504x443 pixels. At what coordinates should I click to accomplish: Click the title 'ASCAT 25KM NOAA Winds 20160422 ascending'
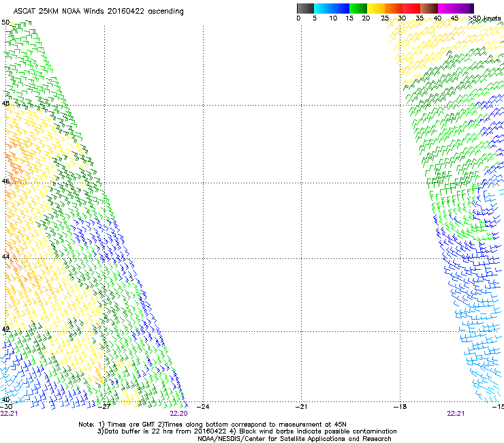[x=98, y=12]
